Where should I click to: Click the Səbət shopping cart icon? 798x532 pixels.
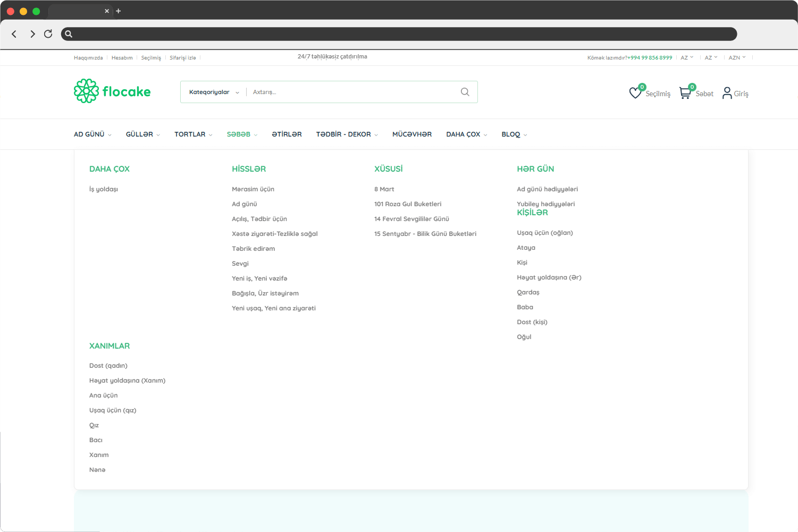point(685,91)
